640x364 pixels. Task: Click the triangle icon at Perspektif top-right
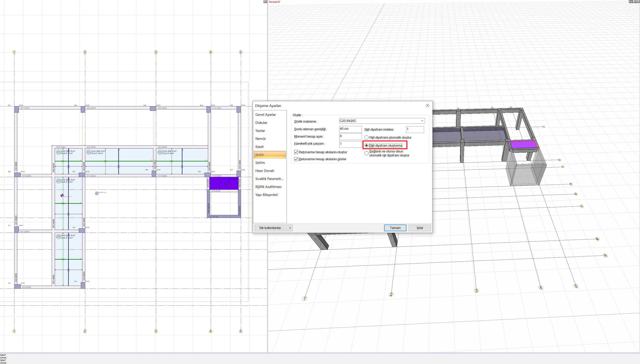pyautogui.click(x=638, y=1)
